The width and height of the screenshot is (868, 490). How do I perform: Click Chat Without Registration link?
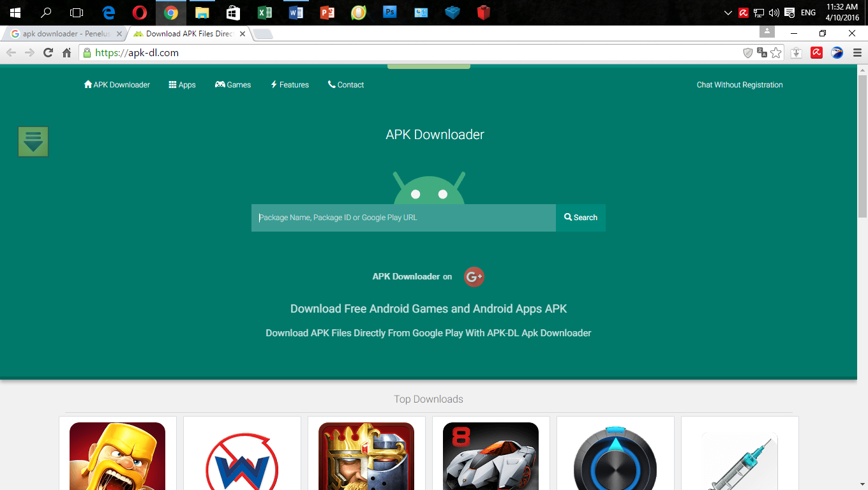click(740, 85)
